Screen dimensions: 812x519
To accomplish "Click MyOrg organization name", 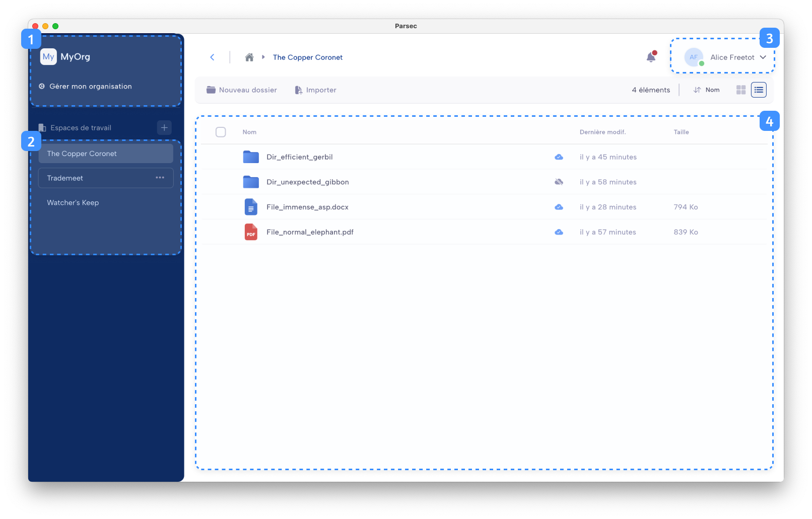I will coord(76,57).
